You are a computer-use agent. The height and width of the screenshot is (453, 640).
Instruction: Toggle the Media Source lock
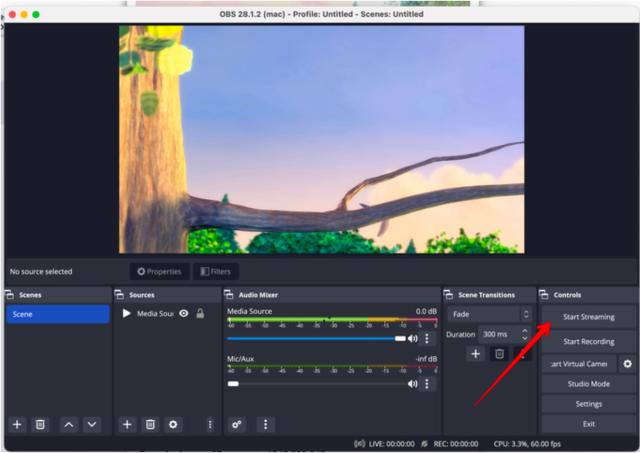click(200, 313)
